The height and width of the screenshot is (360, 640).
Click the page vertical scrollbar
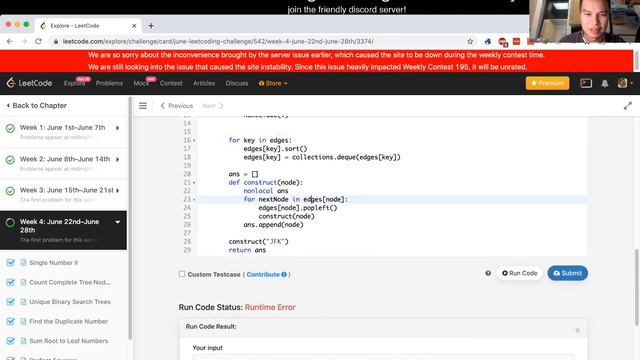637,287
